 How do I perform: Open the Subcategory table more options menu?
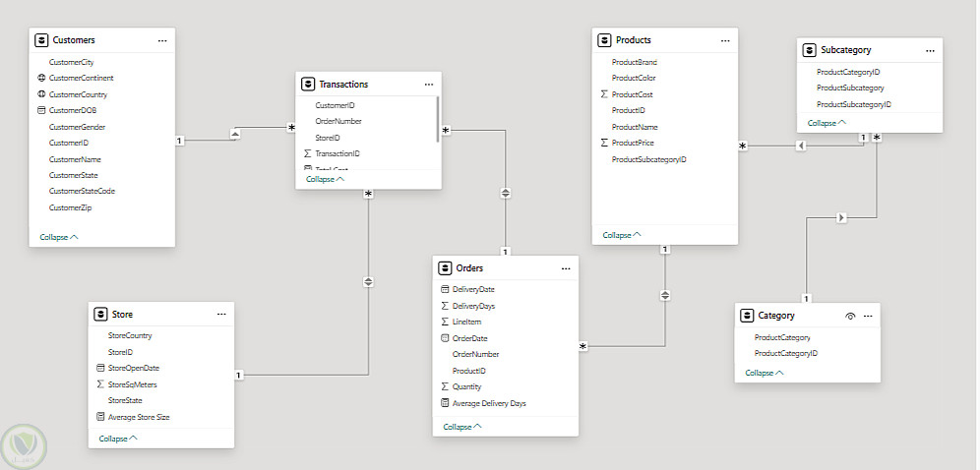click(929, 50)
